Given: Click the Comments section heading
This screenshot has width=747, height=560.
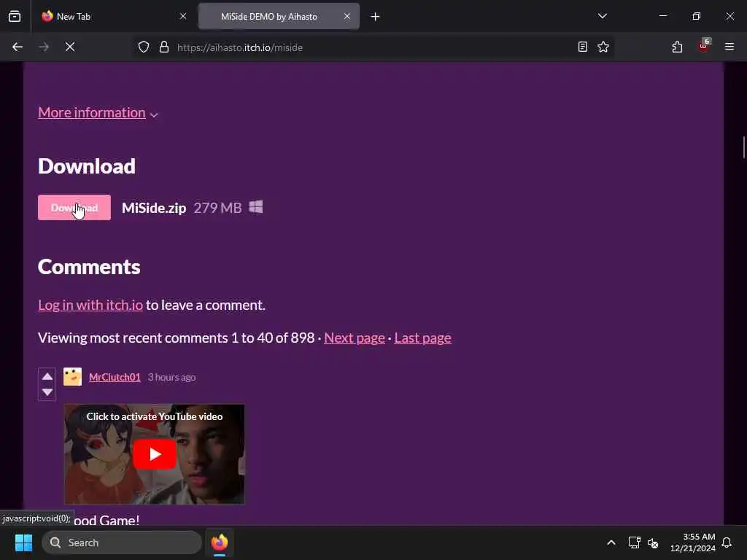Looking at the screenshot, I should pyautogui.click(x=89, y=267).
